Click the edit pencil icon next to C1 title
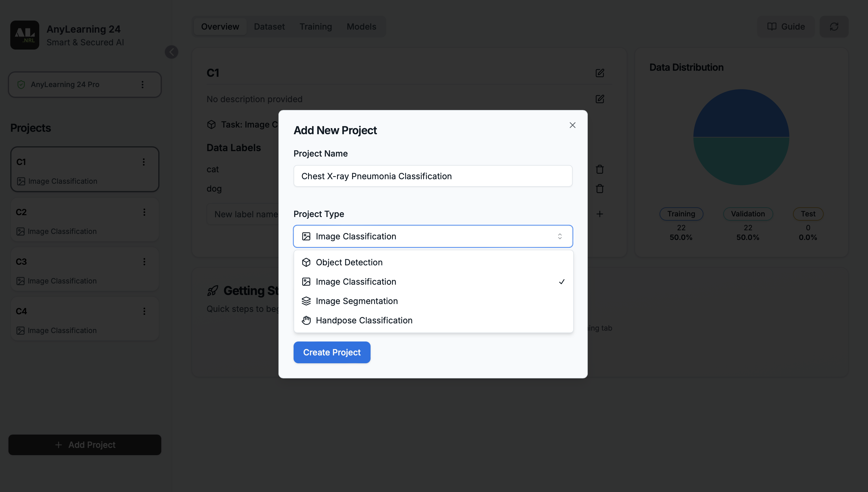 click(600, 73)
